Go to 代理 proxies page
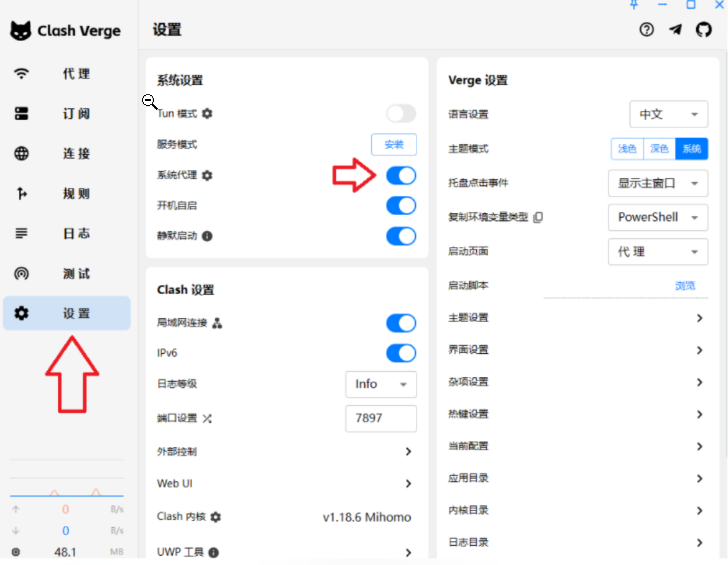 67,74
